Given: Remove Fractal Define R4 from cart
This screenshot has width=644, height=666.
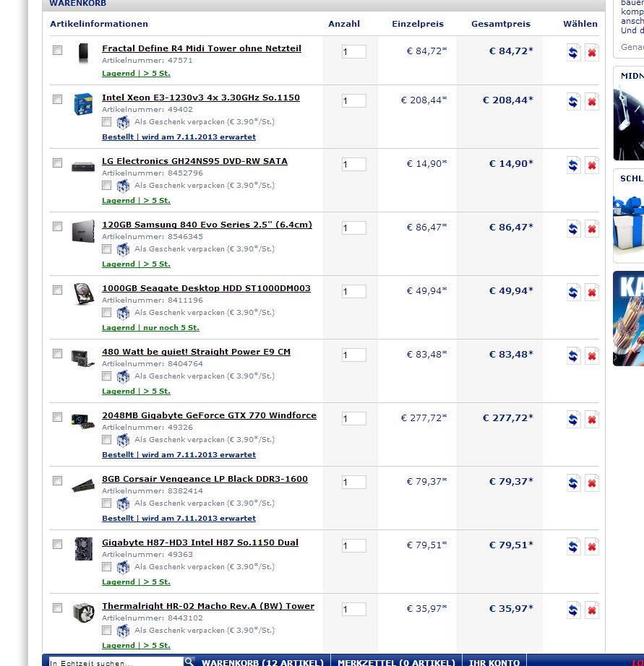Looking at the screenshot, I should (x=592, y=53).
